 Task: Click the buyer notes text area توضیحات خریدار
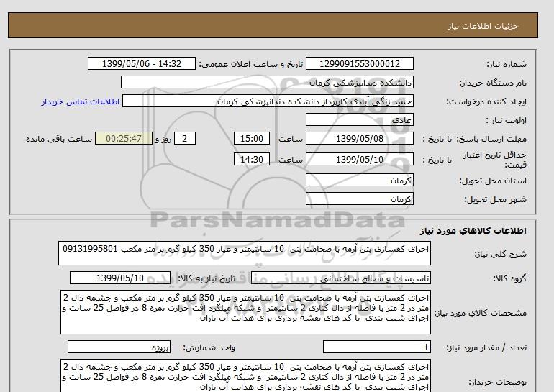coord(245,376)
